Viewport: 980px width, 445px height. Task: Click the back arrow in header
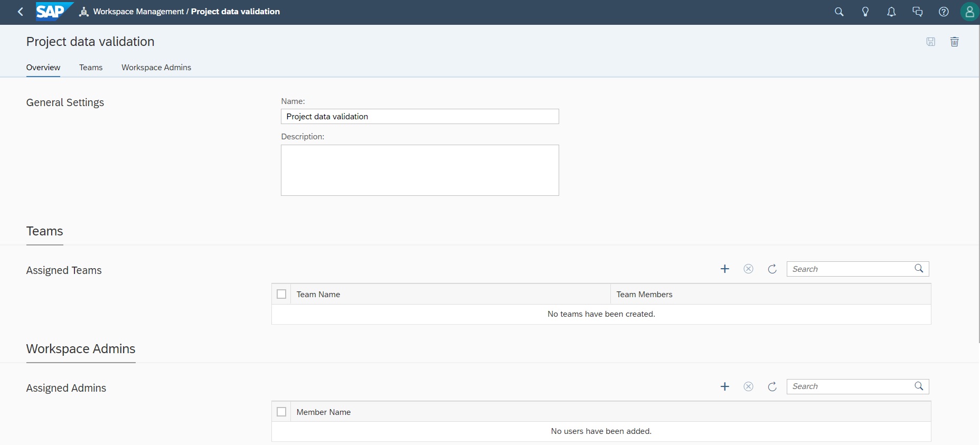pyautogui.click(x=21, y=12)
